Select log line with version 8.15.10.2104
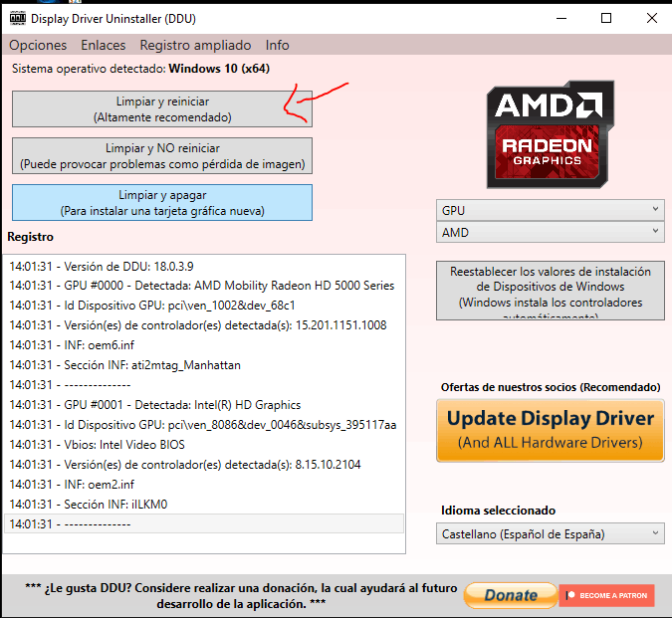This screenshot has width=672, height=618. pyautogui.click(x=204, y=465)
